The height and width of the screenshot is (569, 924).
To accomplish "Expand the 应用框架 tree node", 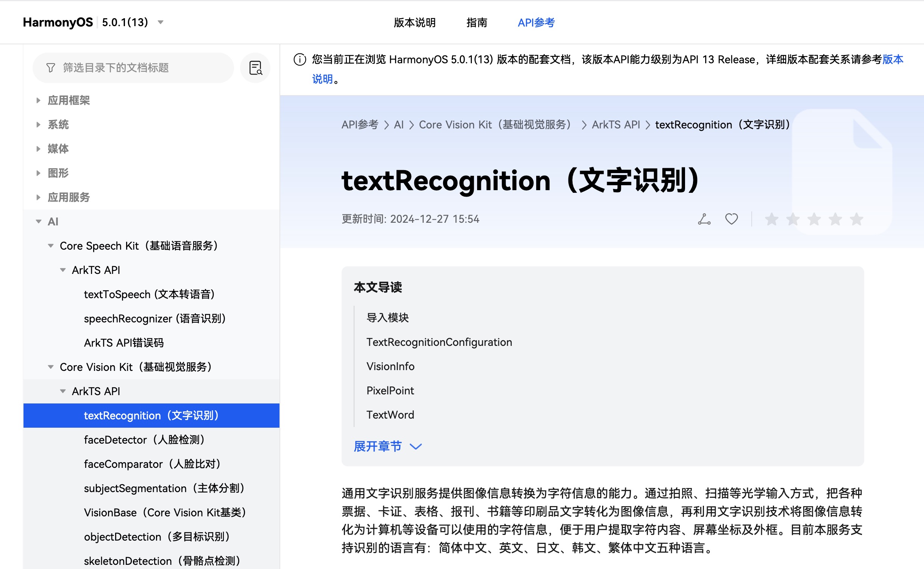I will (x=38, y=100).
